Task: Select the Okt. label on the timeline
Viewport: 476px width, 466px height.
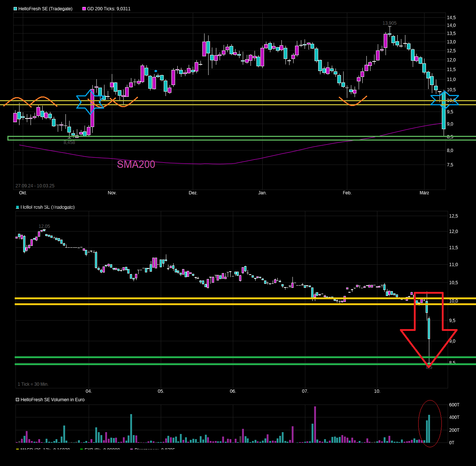Action: (23, 193)
